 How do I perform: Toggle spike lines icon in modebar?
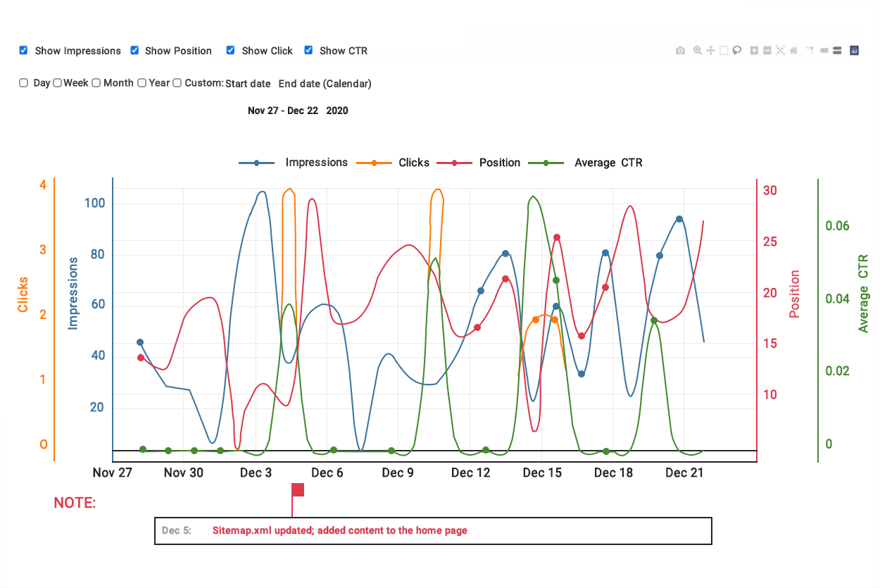(x=810, y=51)
